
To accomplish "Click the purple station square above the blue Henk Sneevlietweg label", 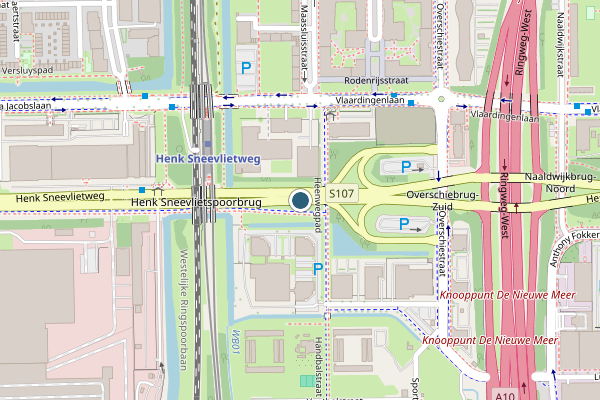I will tap(208, 144).
